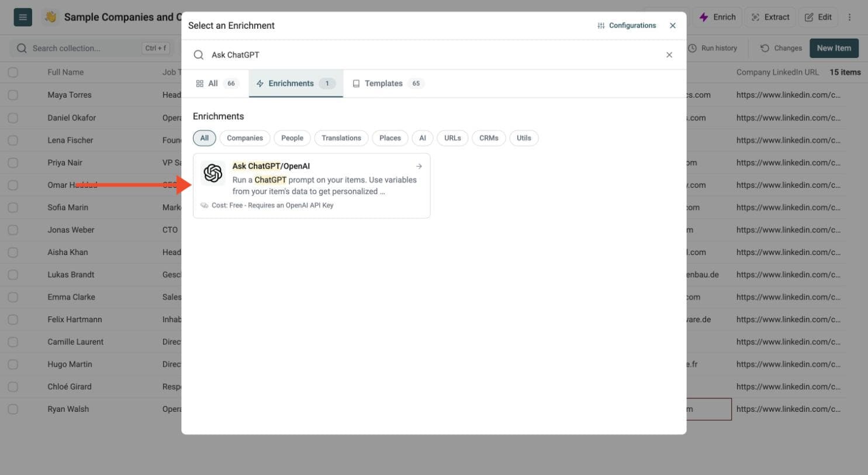Click the OpenAI logo on the enrichment card
This screenshot has height=475, width=868.
[213, 173]
